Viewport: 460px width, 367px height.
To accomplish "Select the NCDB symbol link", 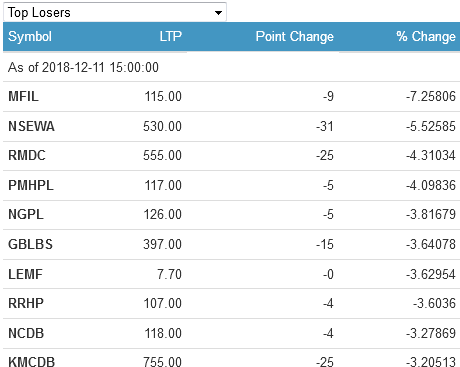I will [x=26, y=333].
